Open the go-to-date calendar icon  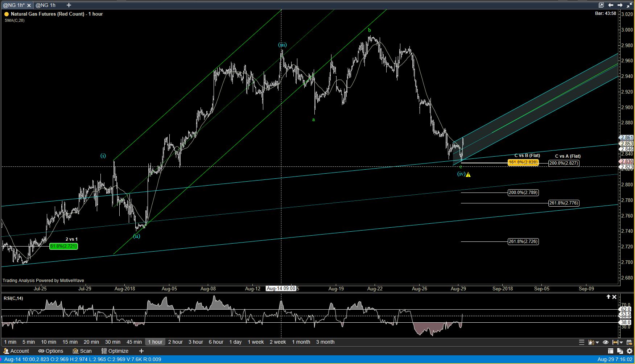pyautogui.click(x=629, y=342)
